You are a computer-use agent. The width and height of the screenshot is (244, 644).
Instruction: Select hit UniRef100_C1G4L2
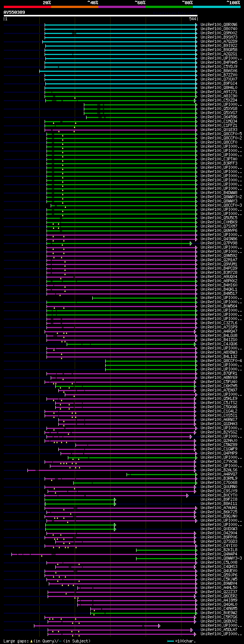coord(219,411)
